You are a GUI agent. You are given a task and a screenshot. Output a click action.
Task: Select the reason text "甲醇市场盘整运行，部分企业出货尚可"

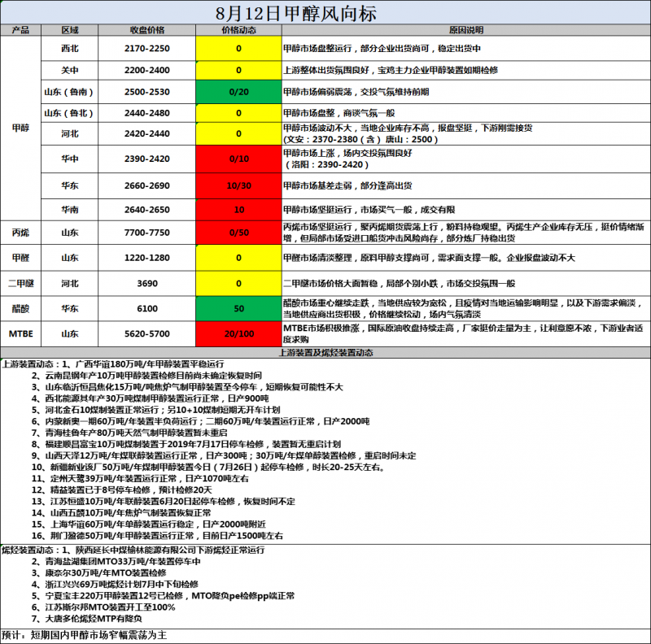coord(356,49)
